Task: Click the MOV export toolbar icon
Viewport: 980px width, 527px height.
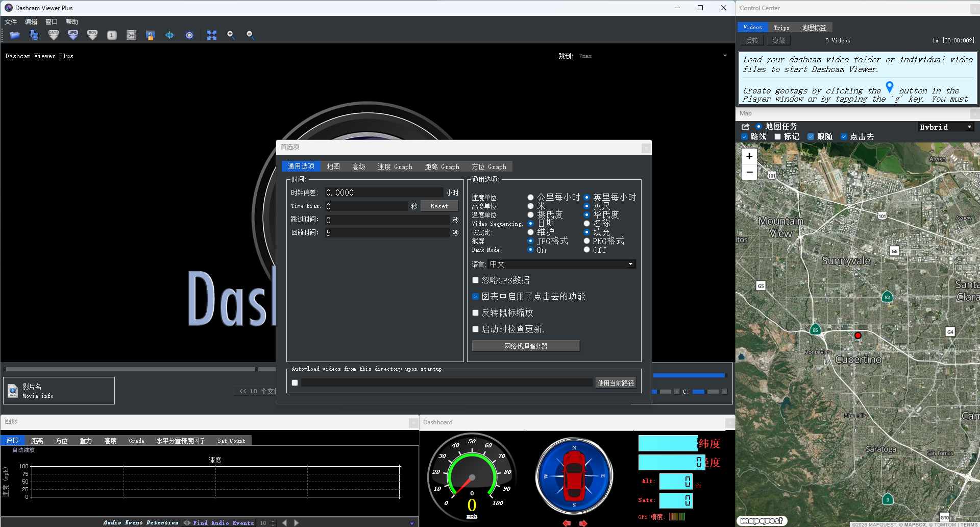Action: [x=92, y=35]
